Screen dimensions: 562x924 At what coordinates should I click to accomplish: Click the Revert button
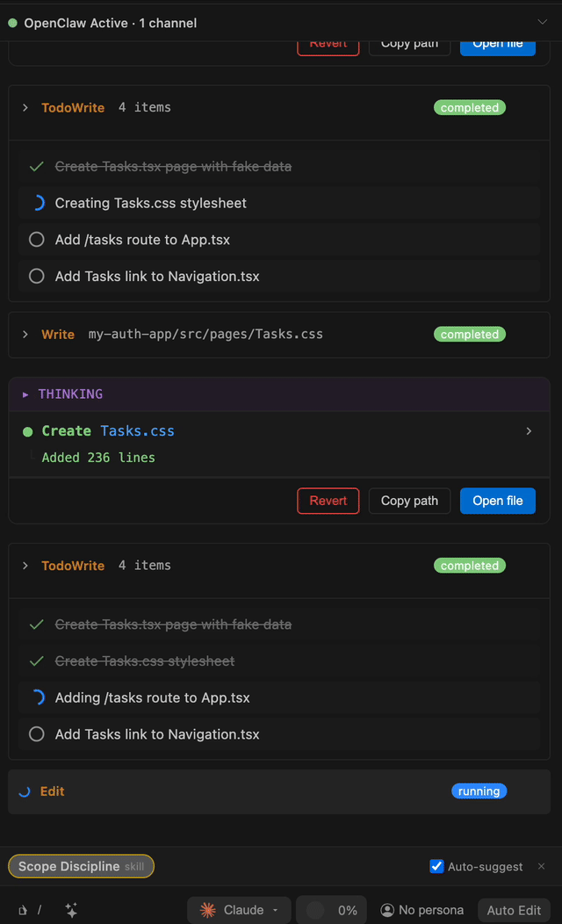(328, 501)
